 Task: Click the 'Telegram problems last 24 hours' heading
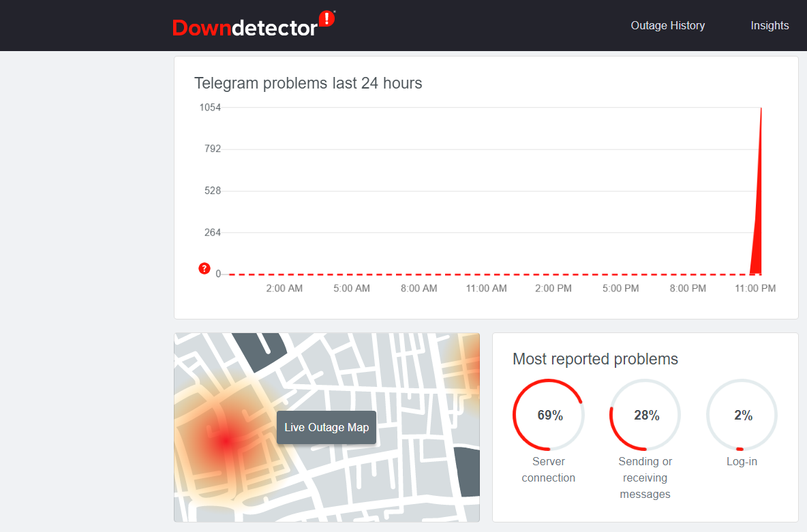tap(308, 83)
